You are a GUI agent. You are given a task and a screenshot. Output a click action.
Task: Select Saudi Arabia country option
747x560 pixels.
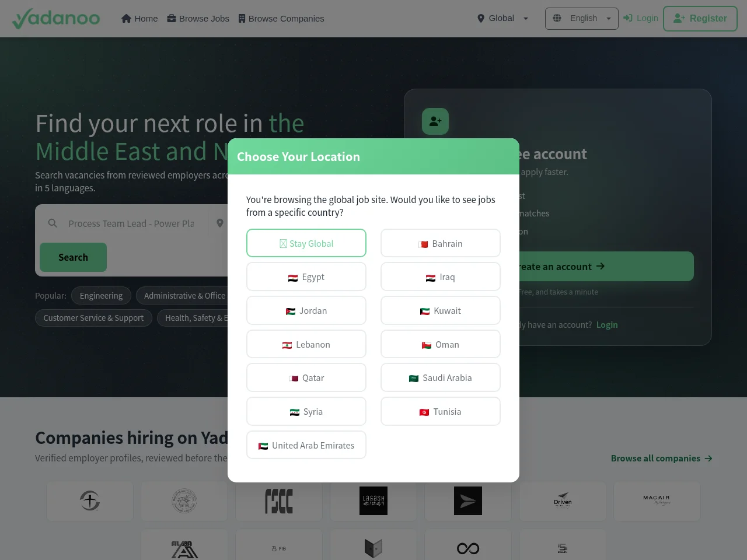point(441,378)
